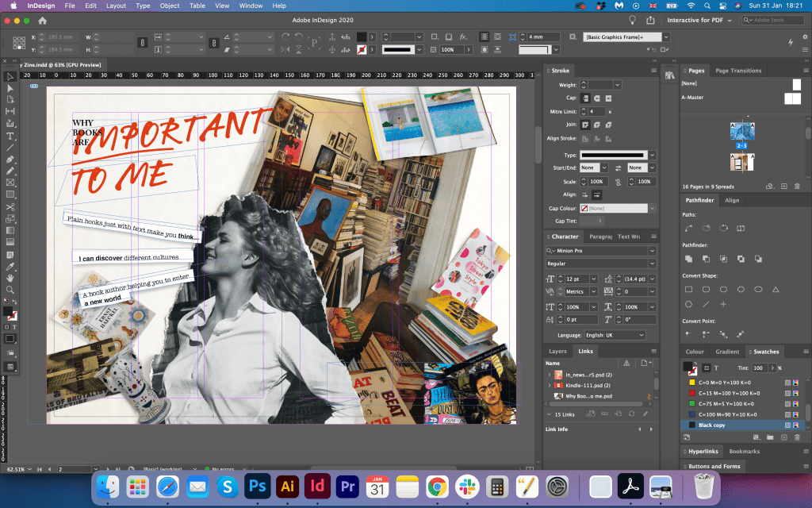
Task: Pick the Hand tool
Action: pos(10,278)
